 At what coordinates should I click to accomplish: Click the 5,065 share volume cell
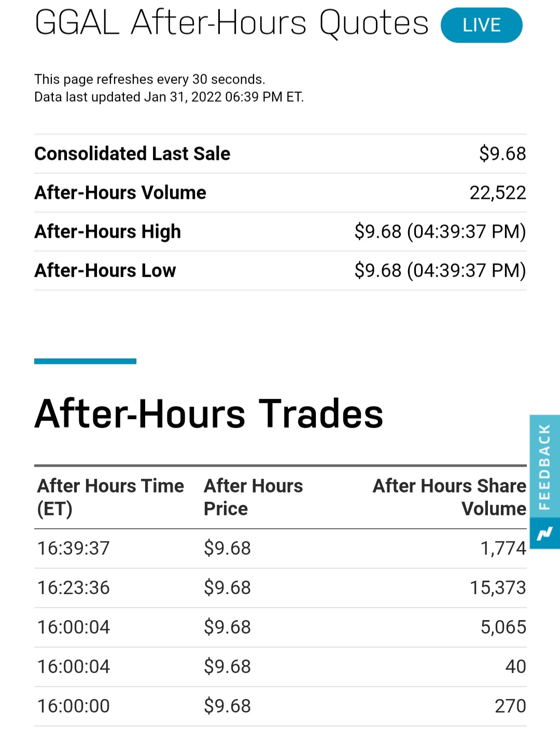point(503,627)
